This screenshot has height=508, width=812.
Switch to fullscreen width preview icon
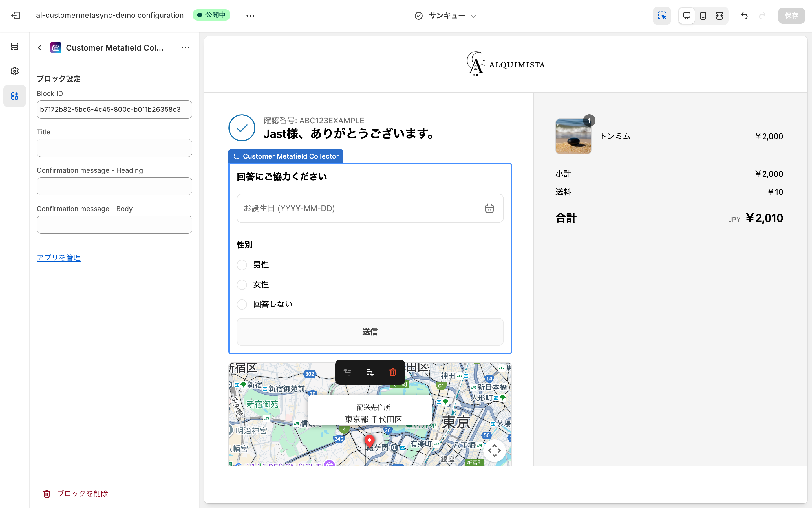(720, 16)
